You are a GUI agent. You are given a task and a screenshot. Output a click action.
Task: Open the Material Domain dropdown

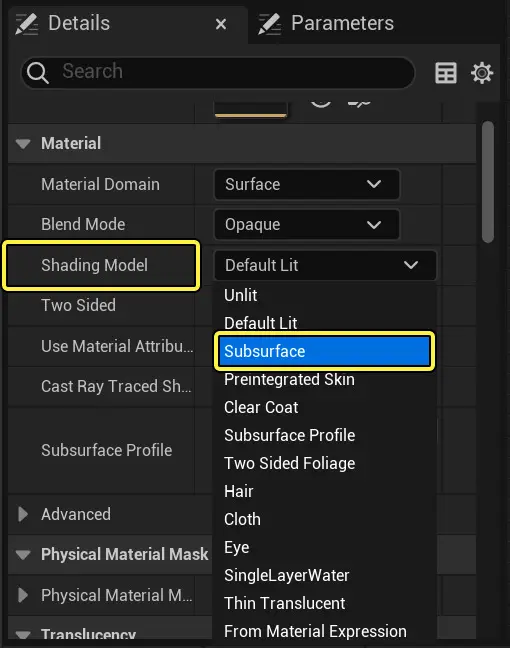307,184
